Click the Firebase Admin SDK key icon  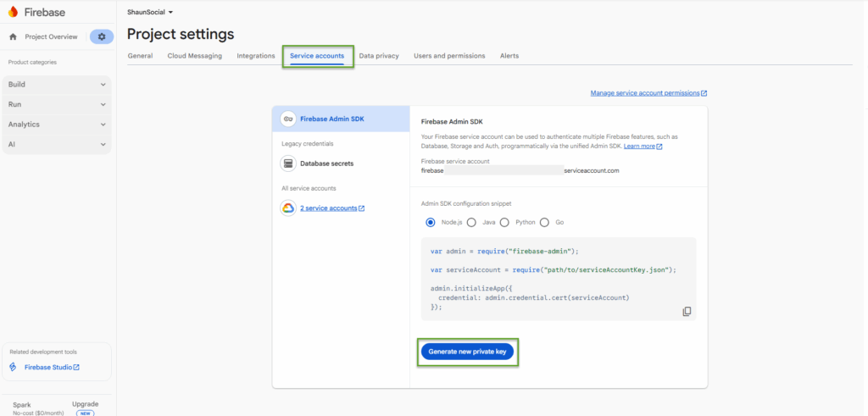[288, 119]
